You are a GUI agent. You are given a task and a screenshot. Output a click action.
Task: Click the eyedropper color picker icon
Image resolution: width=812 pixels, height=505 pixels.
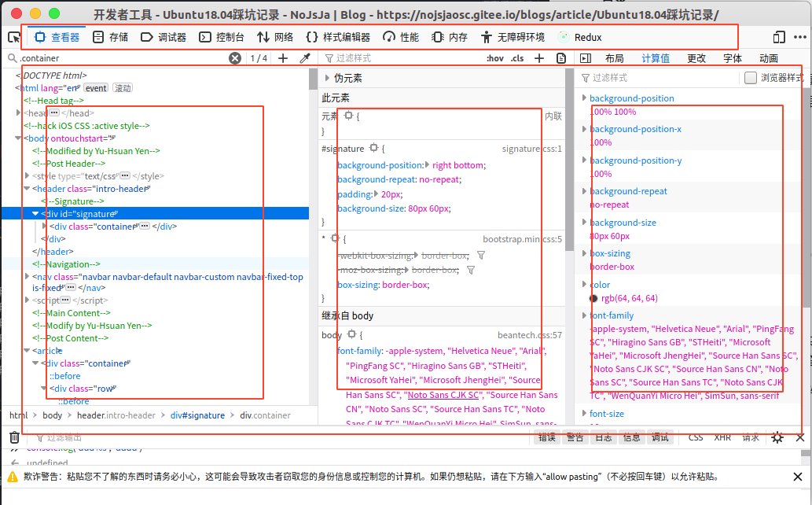305,58
